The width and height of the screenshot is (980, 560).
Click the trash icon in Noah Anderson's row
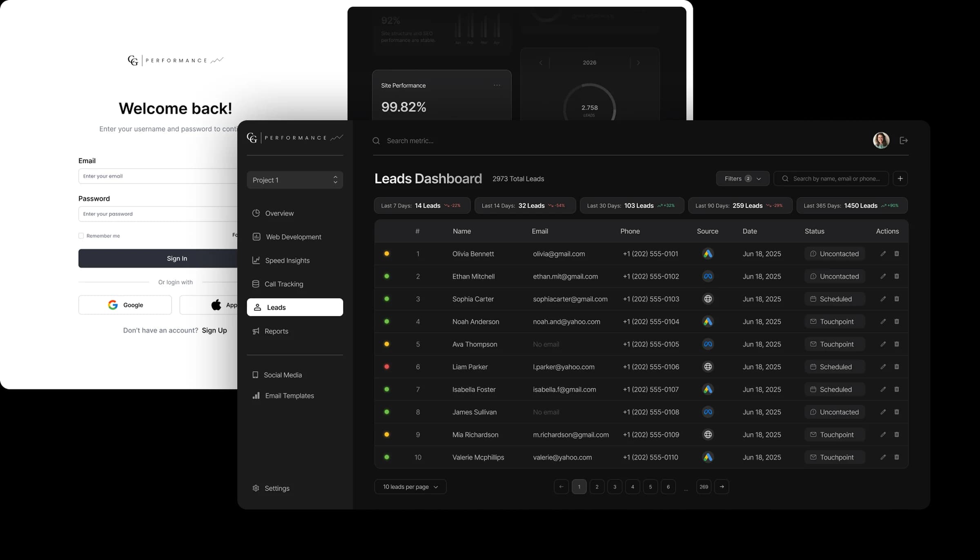pos(897,322)
